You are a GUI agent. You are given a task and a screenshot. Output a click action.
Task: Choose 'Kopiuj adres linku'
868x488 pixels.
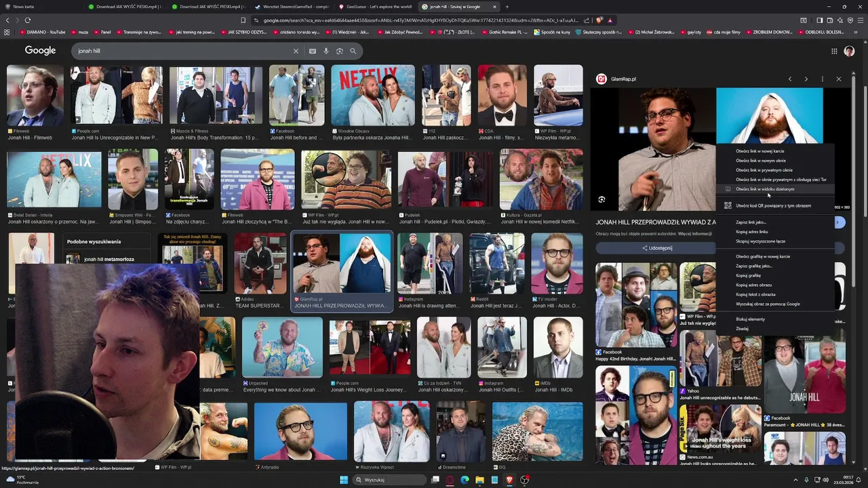775,232
